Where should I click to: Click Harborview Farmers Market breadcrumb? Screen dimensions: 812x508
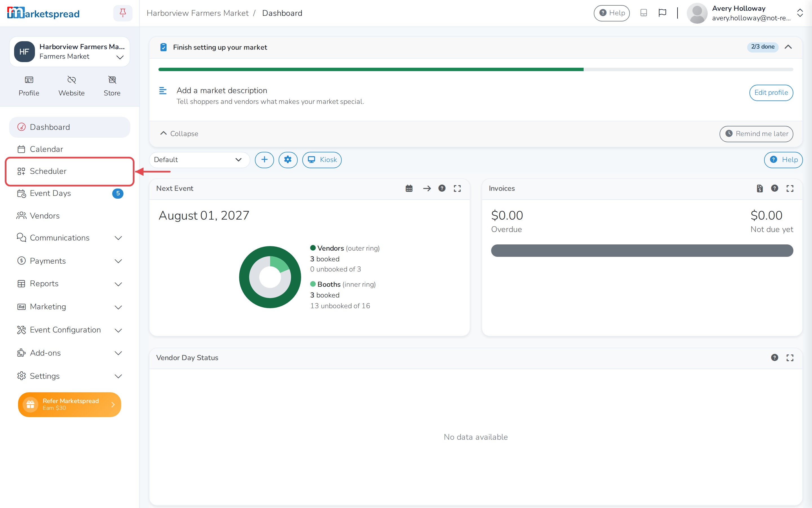198,13
